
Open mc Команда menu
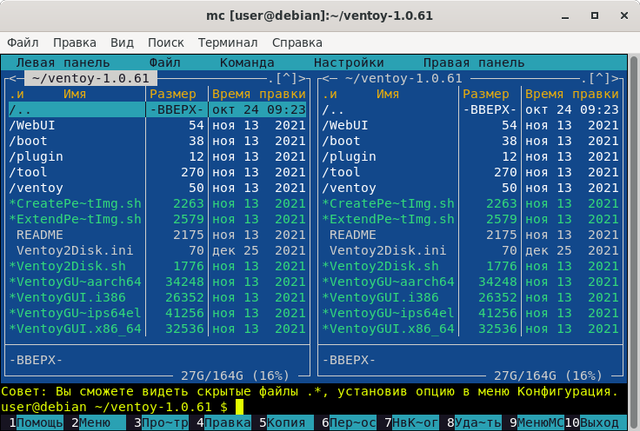pyautogui.click(x=247, y=63)
